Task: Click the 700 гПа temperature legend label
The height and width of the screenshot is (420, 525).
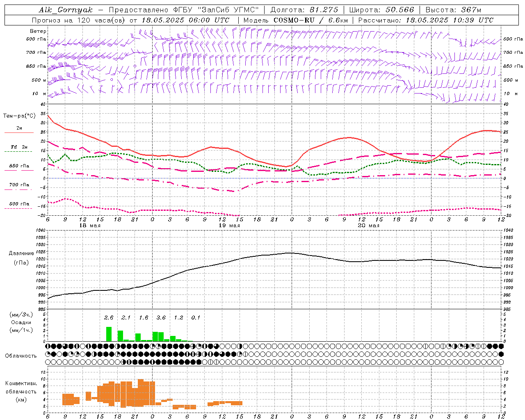Action: (x=19, y=185)
